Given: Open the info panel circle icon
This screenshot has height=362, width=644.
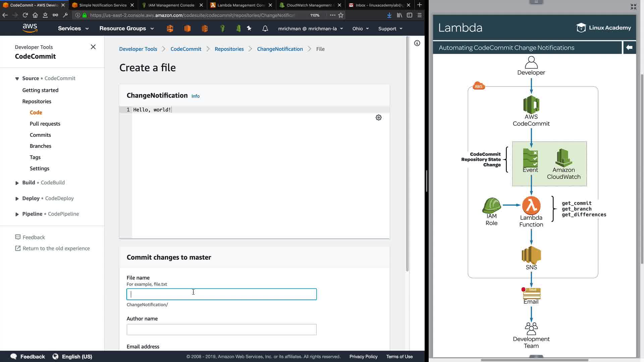Looking at the screenshot, I should 417,43.
